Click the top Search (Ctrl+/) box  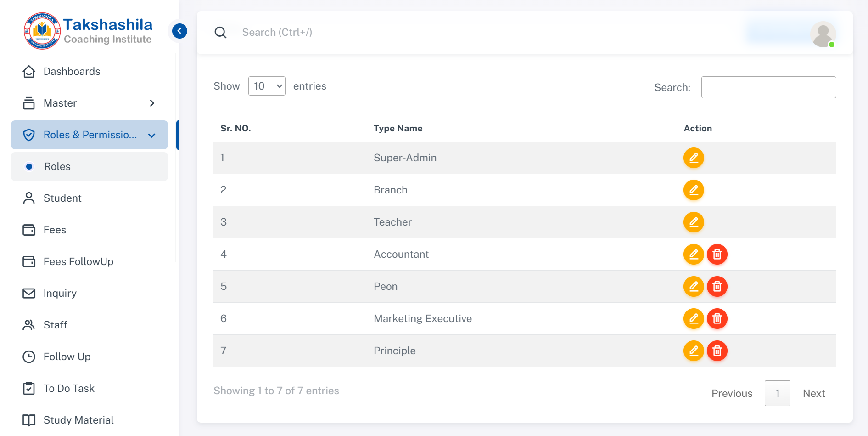277,32
